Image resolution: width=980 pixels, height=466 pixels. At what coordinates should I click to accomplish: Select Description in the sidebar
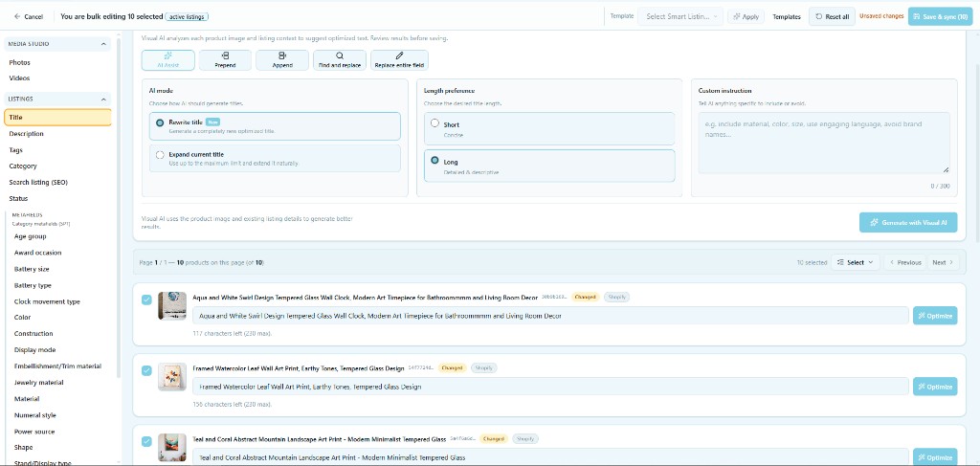[26, 134]
